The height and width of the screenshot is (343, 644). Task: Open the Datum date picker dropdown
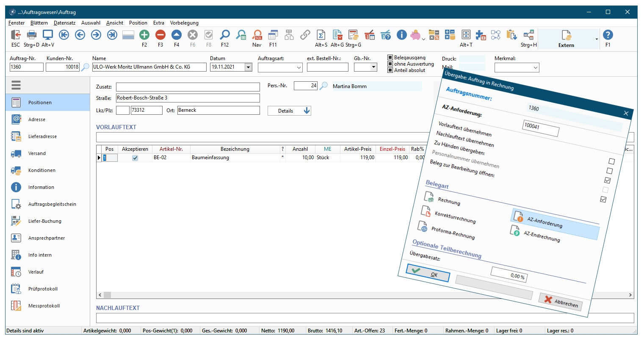pyautogui.click(x=249, y=67)
